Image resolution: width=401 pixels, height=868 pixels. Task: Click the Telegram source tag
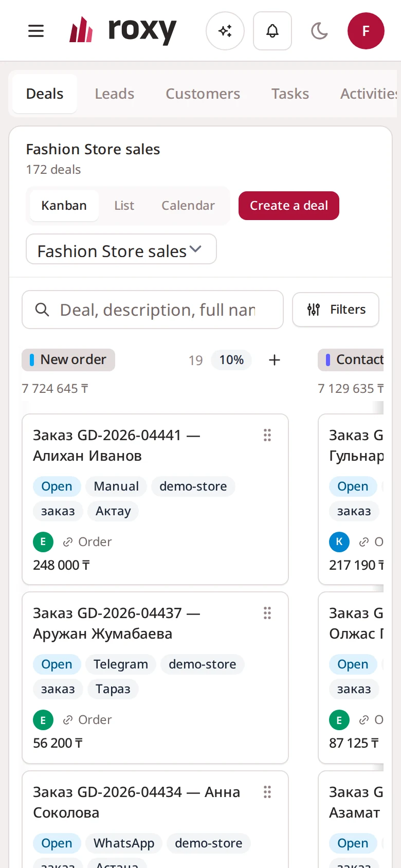coord(121,664)
